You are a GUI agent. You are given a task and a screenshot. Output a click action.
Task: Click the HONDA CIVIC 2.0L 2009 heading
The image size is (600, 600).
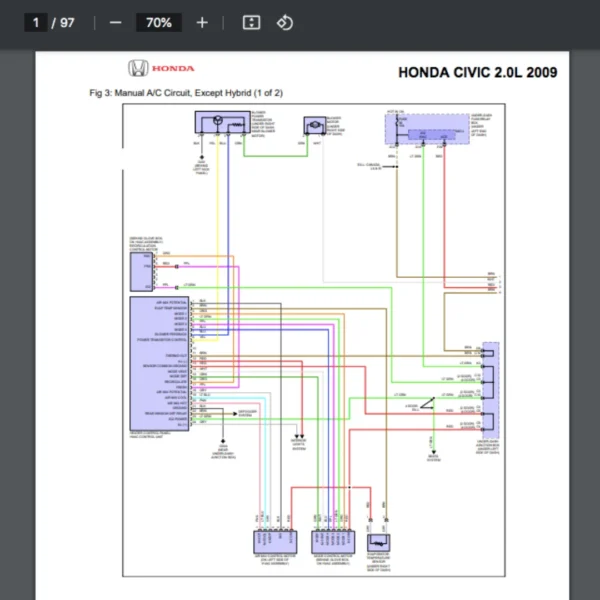click(478, 72)
